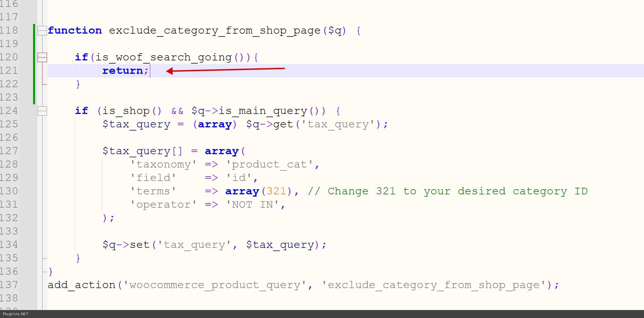This screenshot has width=644, height=318.
Task: Click the red arrow annotation
Action: pyautogui.click(x=225, y=70)
